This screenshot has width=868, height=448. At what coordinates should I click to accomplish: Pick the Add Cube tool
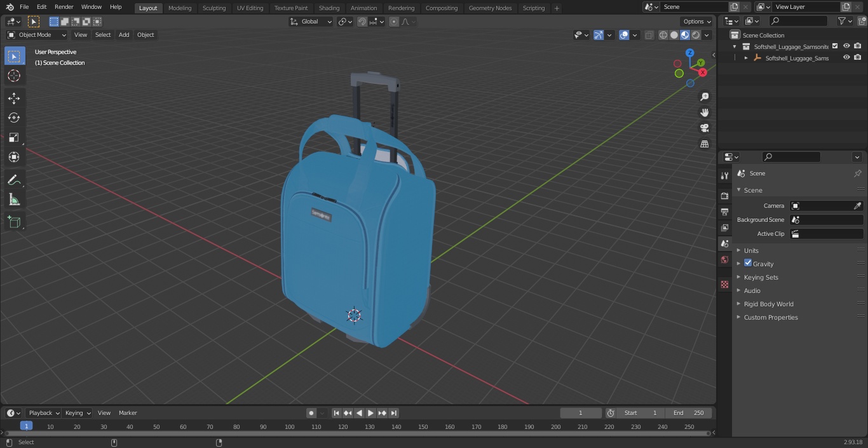14,222
